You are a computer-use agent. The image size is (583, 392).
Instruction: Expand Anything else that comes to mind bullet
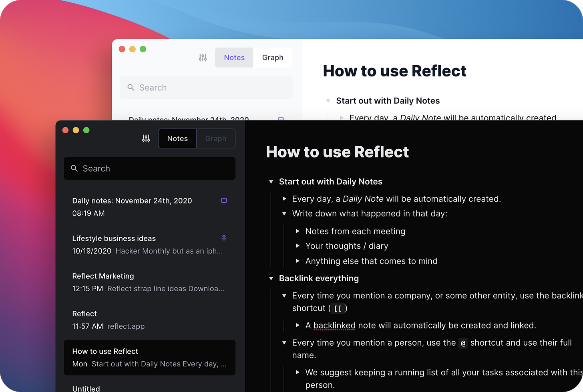(298, 261)
